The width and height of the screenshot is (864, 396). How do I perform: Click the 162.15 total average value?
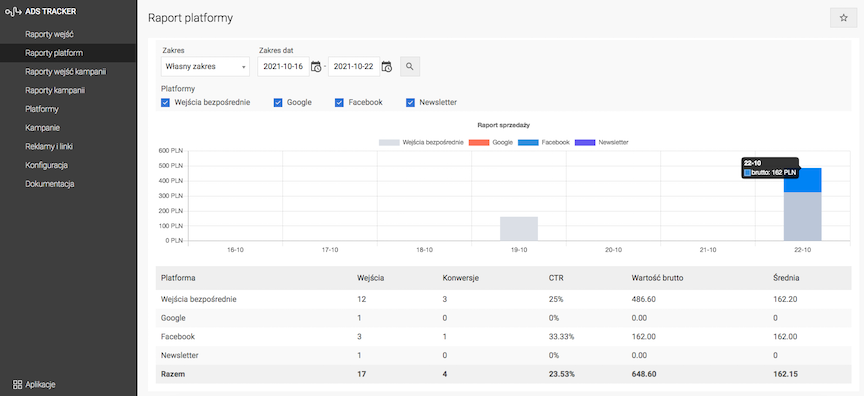[785, 374]
